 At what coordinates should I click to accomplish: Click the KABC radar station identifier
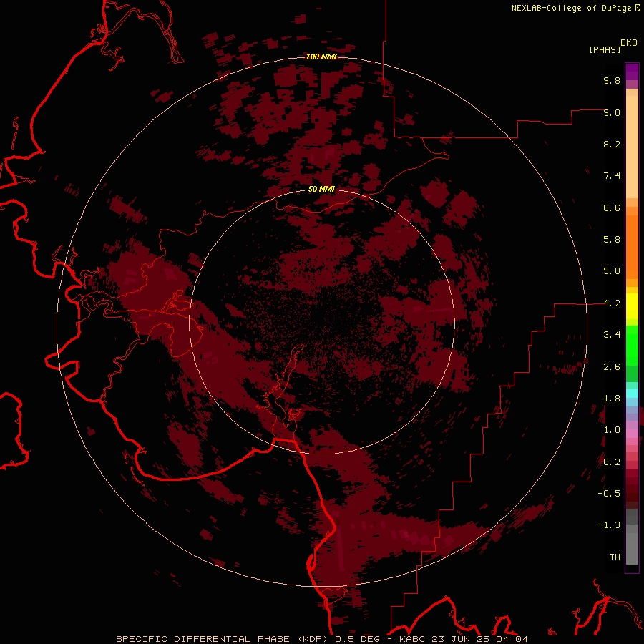tap(413, 639)
